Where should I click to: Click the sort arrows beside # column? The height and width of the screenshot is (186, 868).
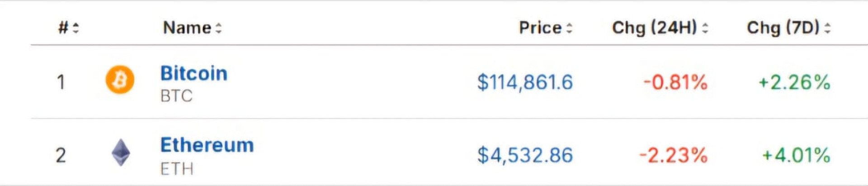(76, 28)
